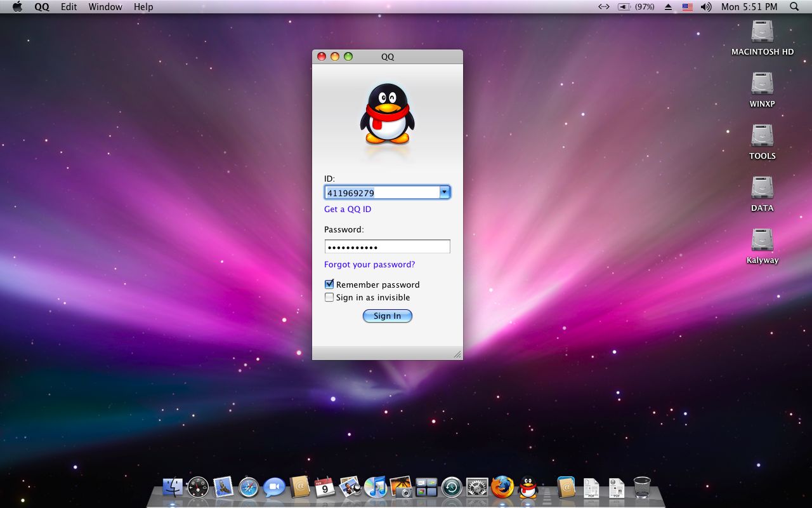Screen dimensions: 812x508
Task: Open QQ from the dock penguin icon
Action: point(528,488)
